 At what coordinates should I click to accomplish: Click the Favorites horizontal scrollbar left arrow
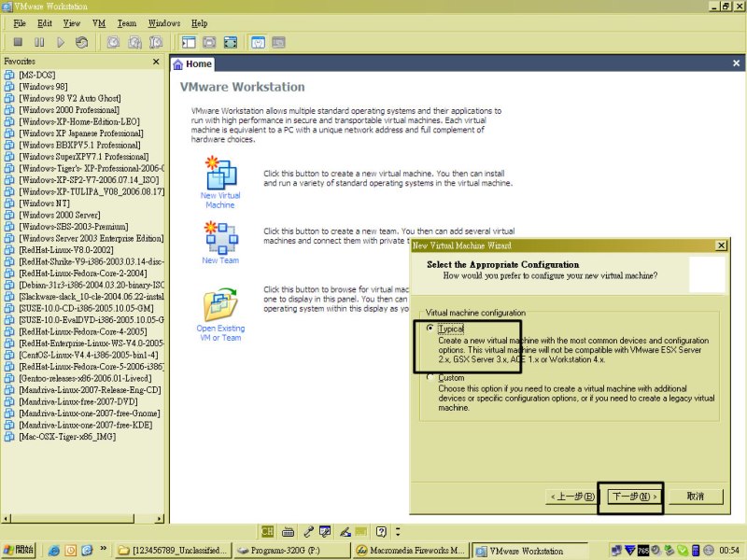click(7, 519)
